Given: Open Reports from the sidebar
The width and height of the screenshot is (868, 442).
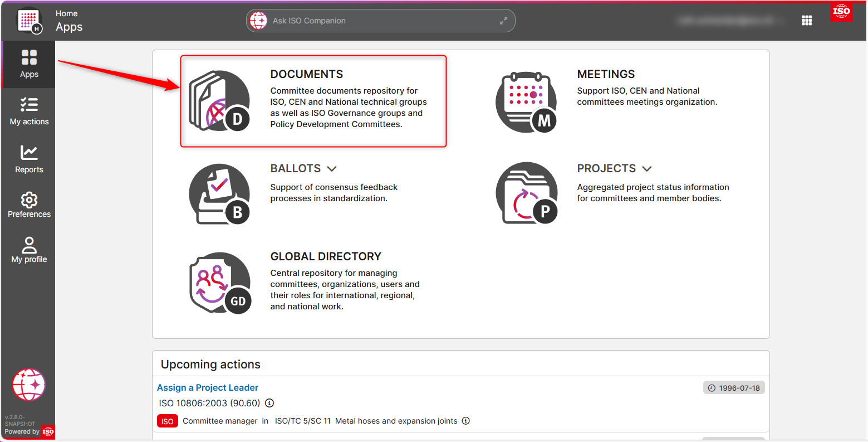Looking at the screenshot, I should click(29, 159).
